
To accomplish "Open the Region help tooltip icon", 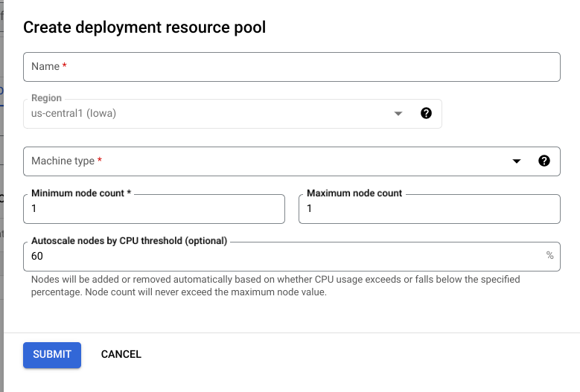I will pos(426,113).
